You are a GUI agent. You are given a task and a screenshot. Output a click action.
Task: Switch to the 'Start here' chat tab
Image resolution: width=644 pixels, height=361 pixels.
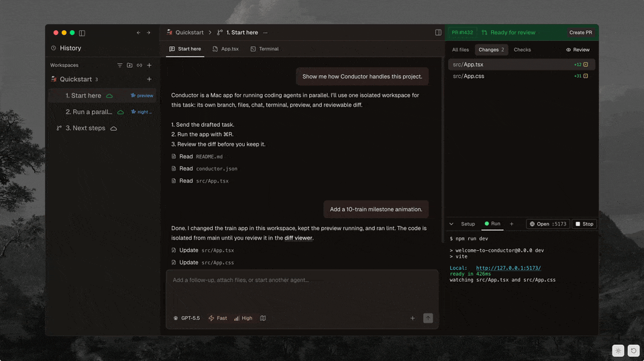185,49
